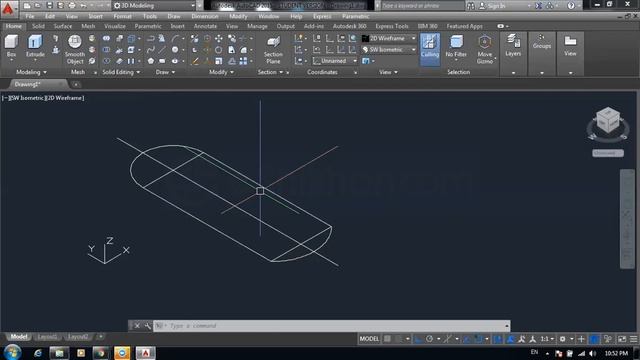
Task: Click the Autodesk Exchange Apps X icon
Action: (539, 6)
